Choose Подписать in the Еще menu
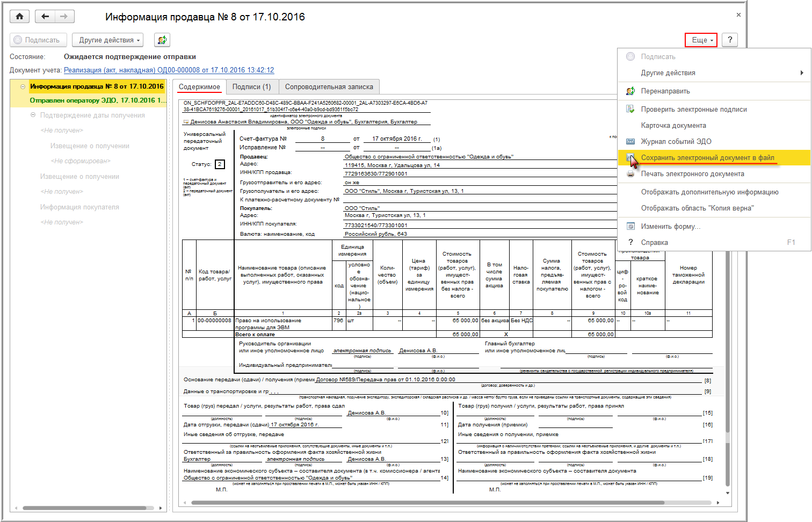Image resolution: width=812 pixels, height=522 pixels. coord(714,57)
